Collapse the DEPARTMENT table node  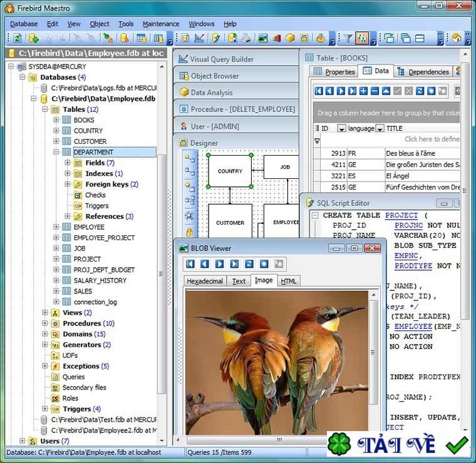56,152
